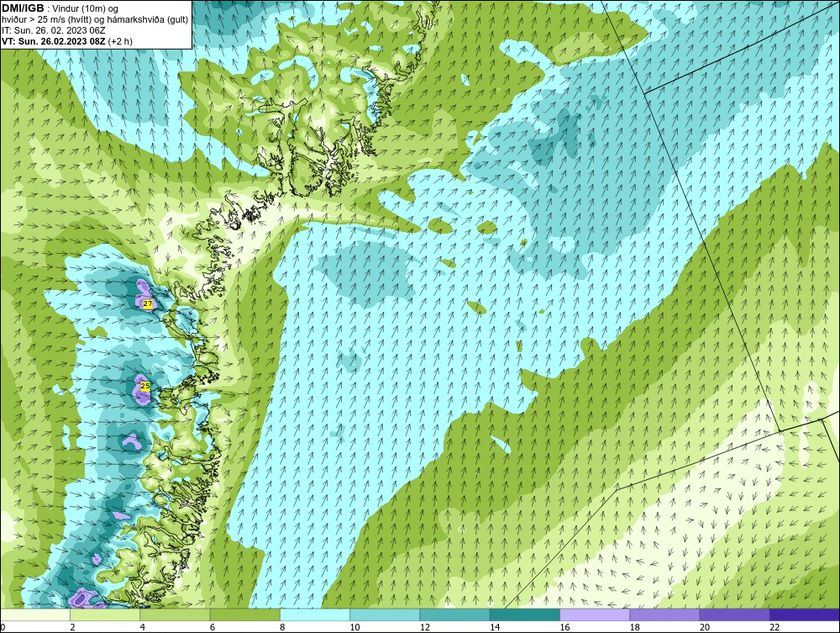Select the 10–12 m/s legend color
Viewport: 840px width, 633px height.
point(385,615)
